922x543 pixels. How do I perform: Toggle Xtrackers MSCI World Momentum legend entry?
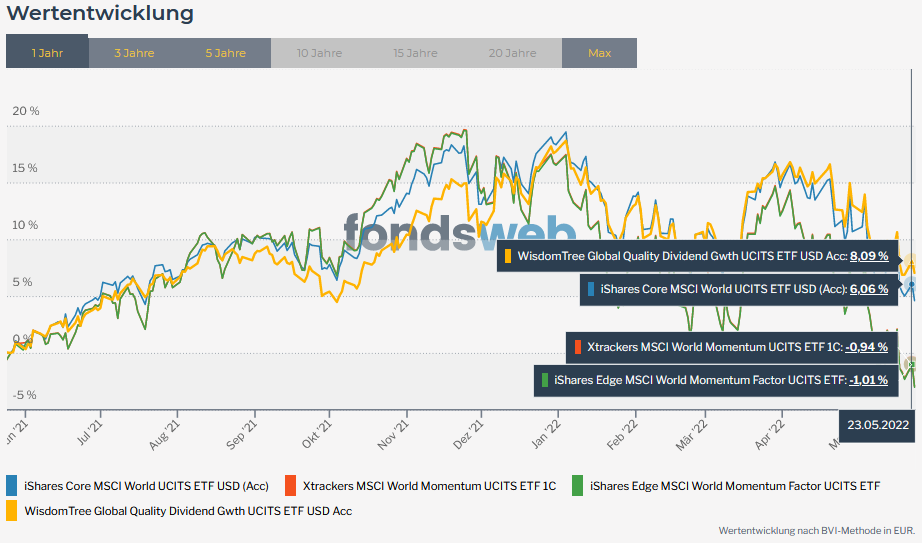(x=429, y=486)
